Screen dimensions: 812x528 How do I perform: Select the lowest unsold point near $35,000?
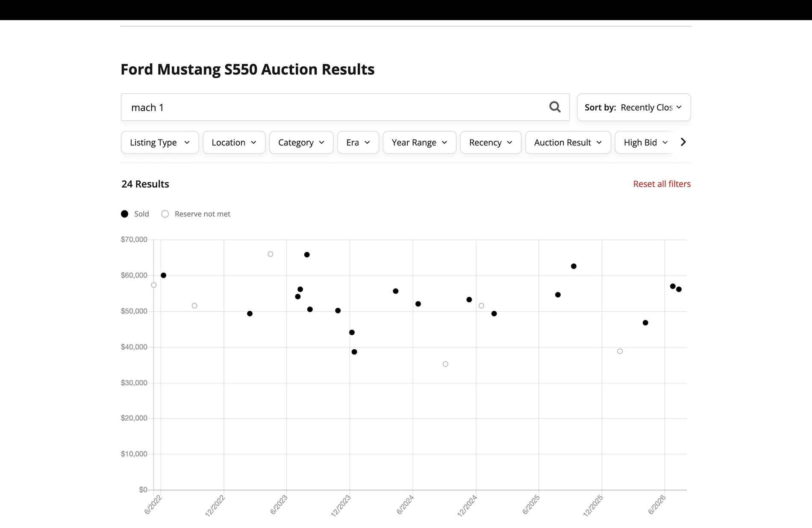point(445,364)
